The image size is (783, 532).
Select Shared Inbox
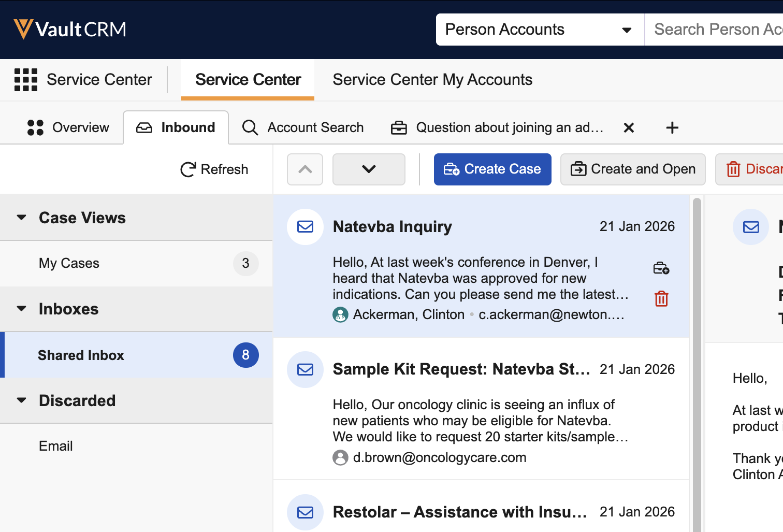(x=136, y=355)
